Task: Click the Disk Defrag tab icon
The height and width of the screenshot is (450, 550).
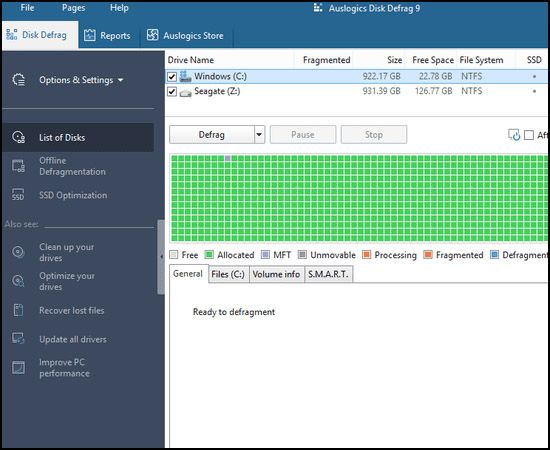Action: click(12, 34)
